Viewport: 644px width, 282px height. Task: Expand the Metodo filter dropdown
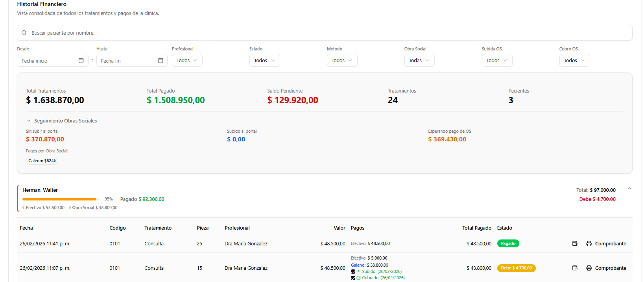pos(342,60)
